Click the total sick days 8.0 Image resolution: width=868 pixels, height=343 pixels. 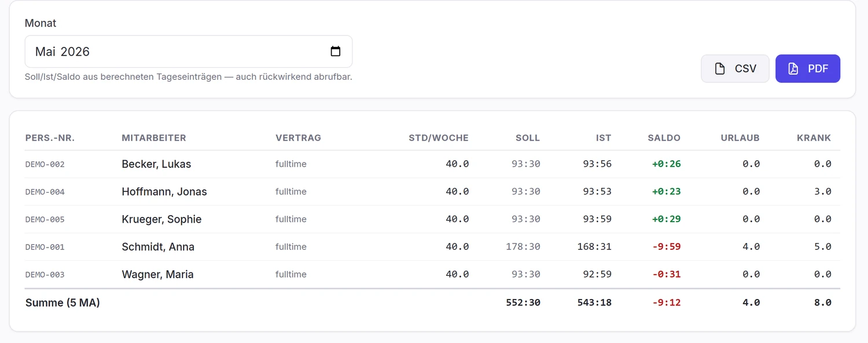tap(823, 303)
